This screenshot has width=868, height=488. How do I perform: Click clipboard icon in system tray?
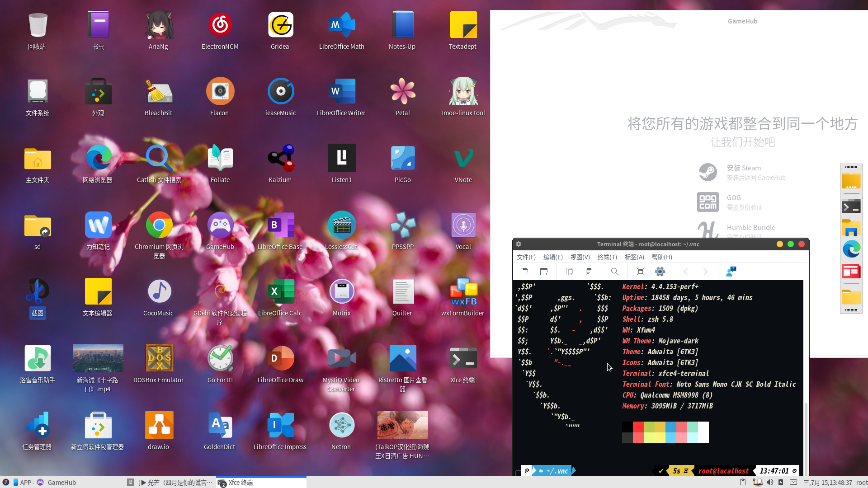click(743, 483)
